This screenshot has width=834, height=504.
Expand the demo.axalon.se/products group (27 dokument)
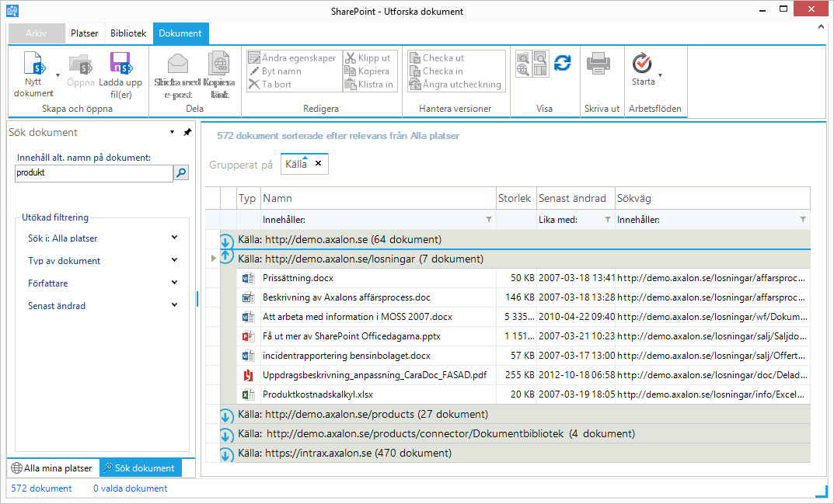225,415
